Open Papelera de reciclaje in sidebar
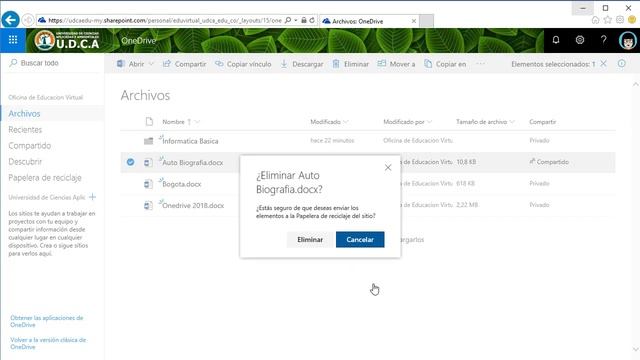Screen dimensions: 640x360 pos(45,178)
